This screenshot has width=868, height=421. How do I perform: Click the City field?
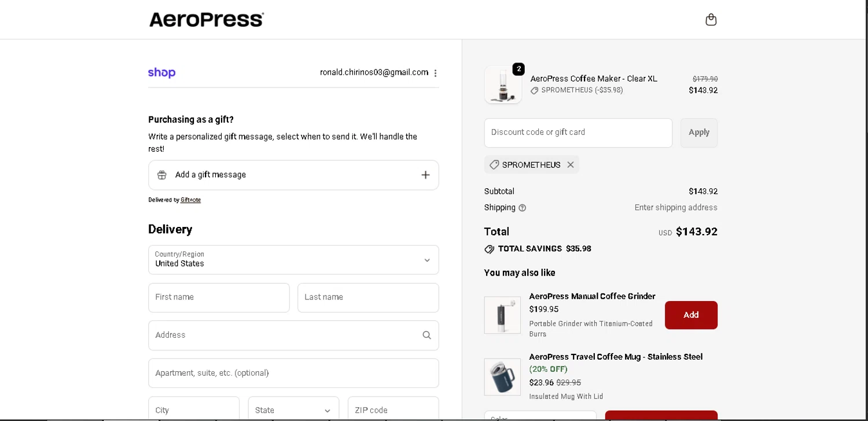click(x=194, y=410)
